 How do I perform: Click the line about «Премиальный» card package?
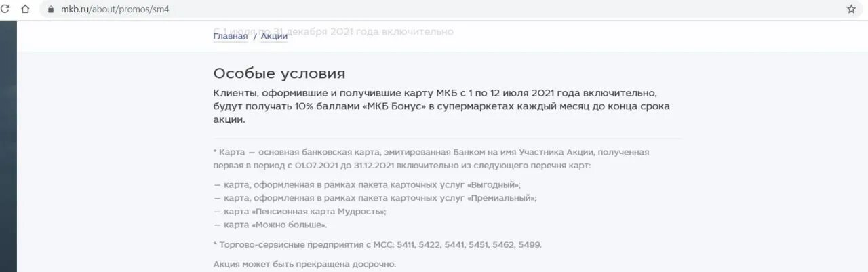375,198
